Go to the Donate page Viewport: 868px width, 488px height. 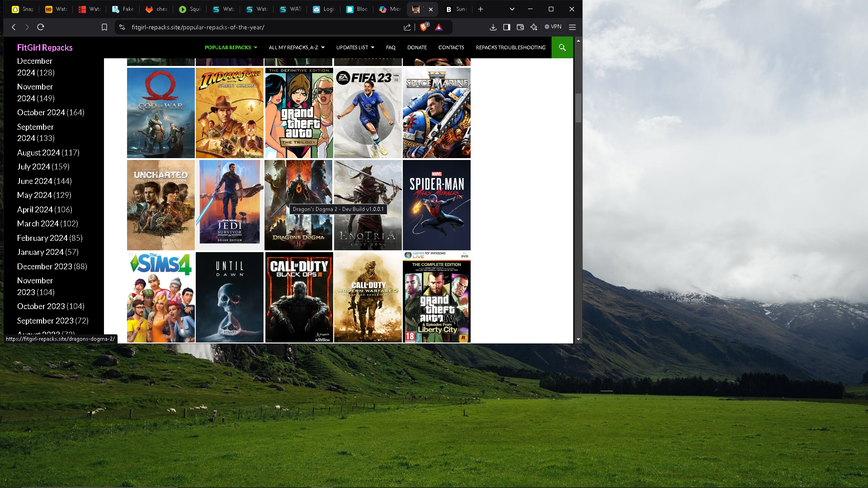(417, 47)
